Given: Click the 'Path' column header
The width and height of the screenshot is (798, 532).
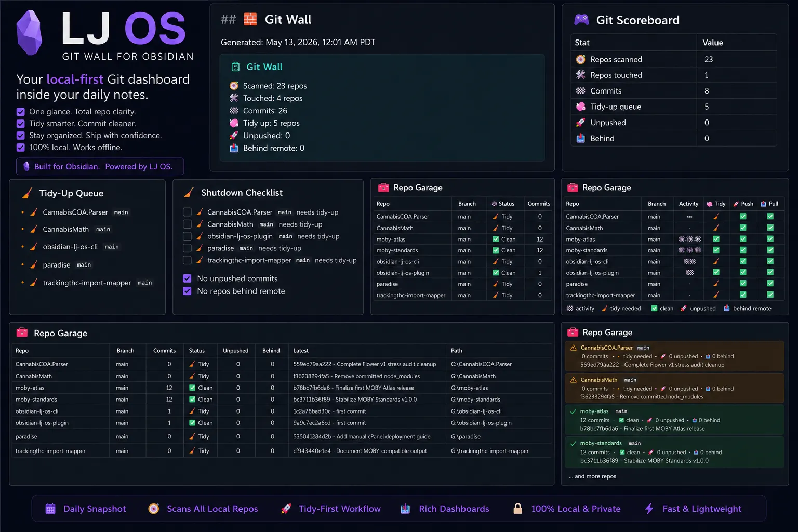Looking at the screenshot, I should point(457,351).
